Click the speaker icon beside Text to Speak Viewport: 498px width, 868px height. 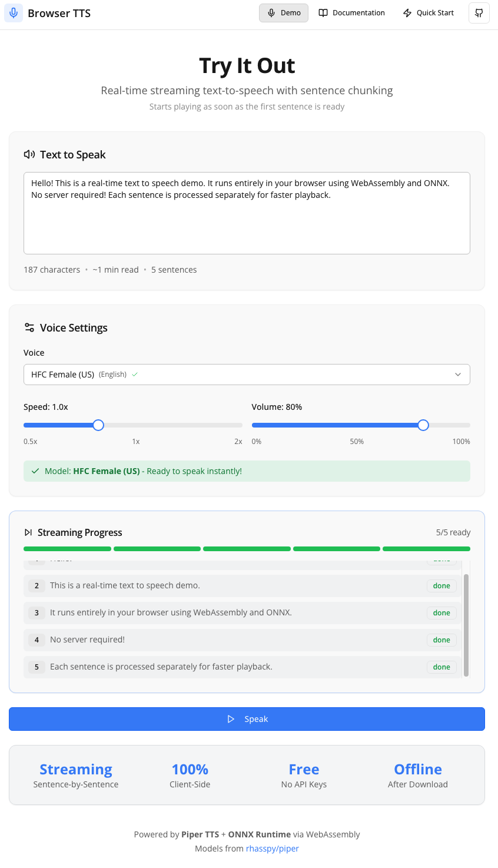tap(29, 154)
